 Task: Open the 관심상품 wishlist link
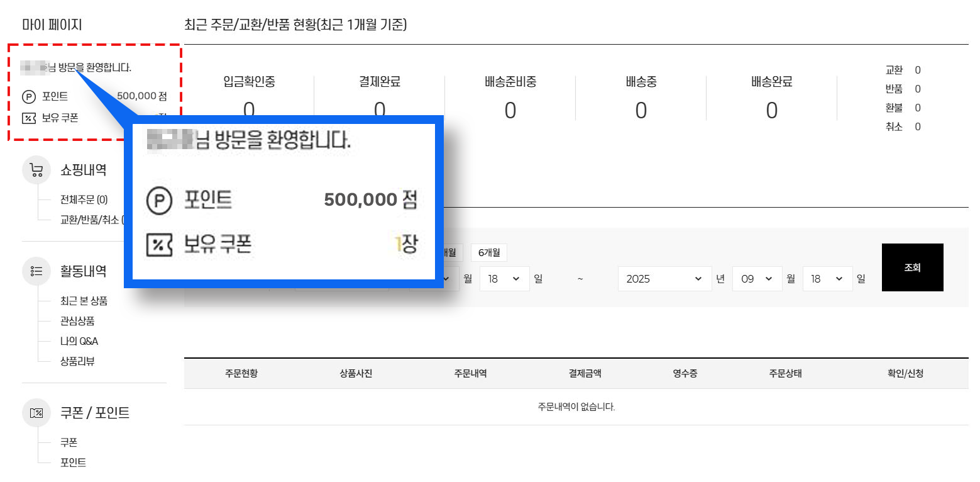tap(77, 321)
